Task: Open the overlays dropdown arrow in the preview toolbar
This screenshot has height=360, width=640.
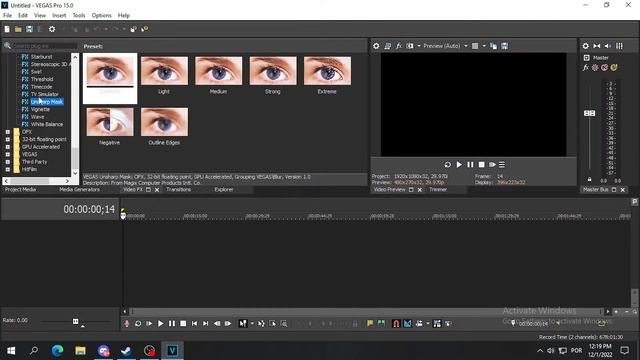Action: 484,46
